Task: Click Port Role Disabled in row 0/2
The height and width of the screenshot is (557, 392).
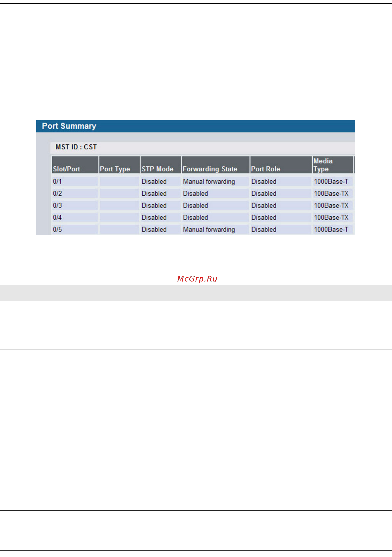Action: (x=264, y=194)
